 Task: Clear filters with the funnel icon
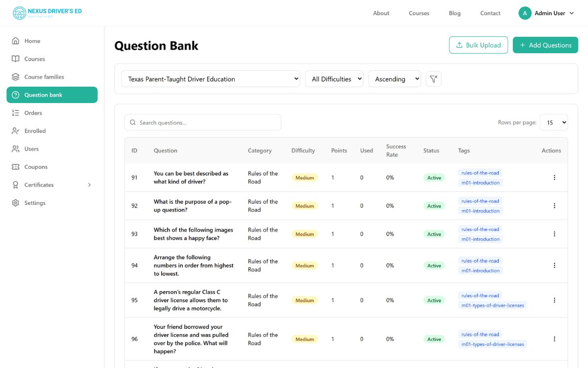coord(434,79)
